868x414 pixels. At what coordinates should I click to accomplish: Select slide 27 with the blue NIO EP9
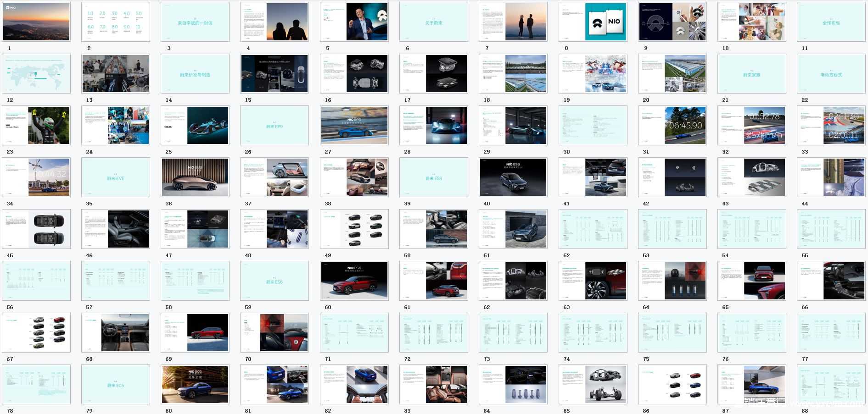click(x=354, y=125)
